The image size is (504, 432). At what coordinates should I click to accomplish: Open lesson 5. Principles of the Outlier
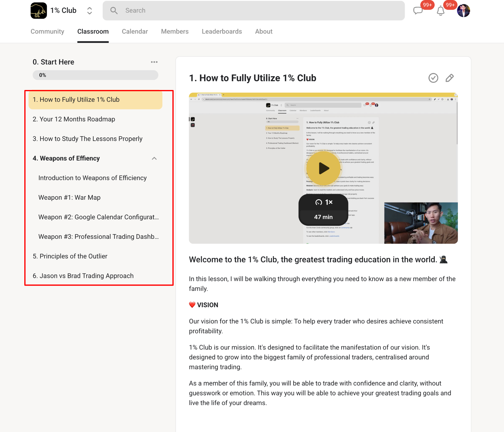point(70,256)
